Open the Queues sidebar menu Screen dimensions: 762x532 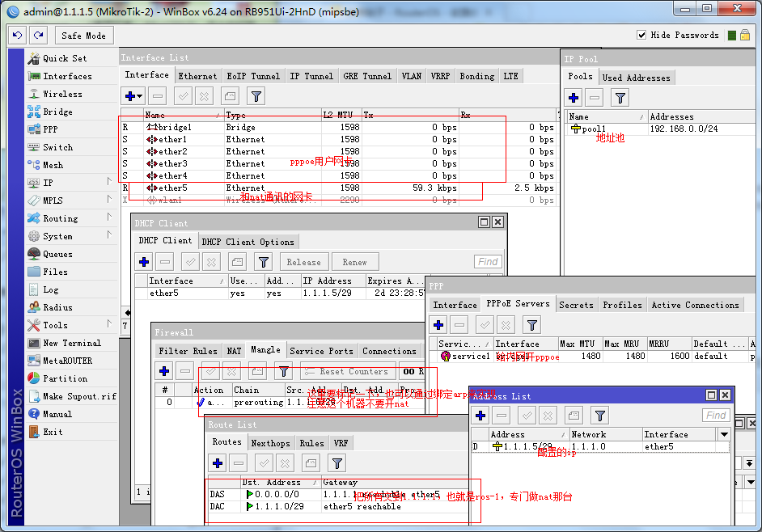57,254
